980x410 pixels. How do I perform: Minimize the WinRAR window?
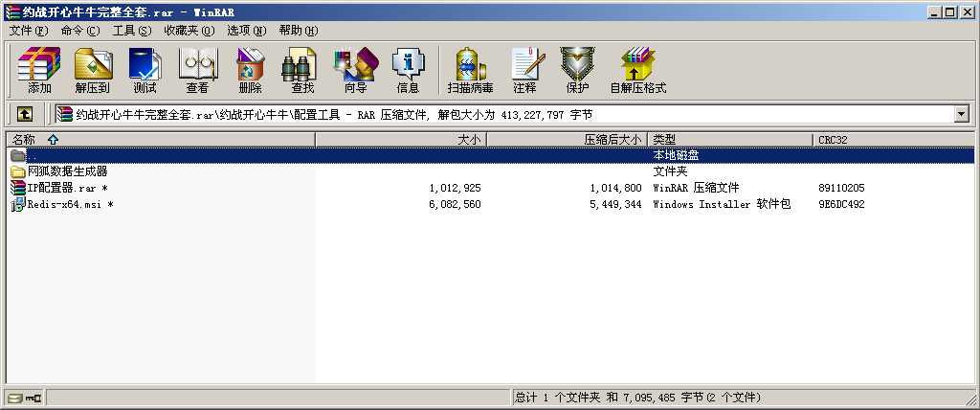[934, 11]
